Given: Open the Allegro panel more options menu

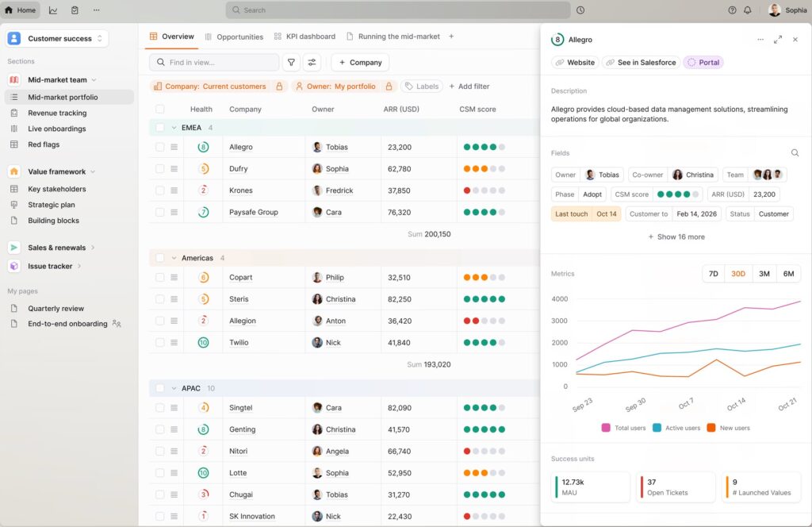Looking at the screenshot, I should (760, 40).
